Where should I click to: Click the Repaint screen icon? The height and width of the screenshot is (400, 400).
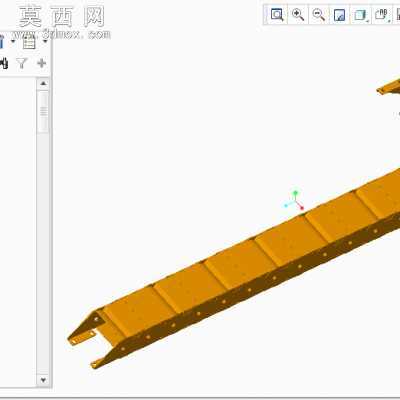(339, 15)
